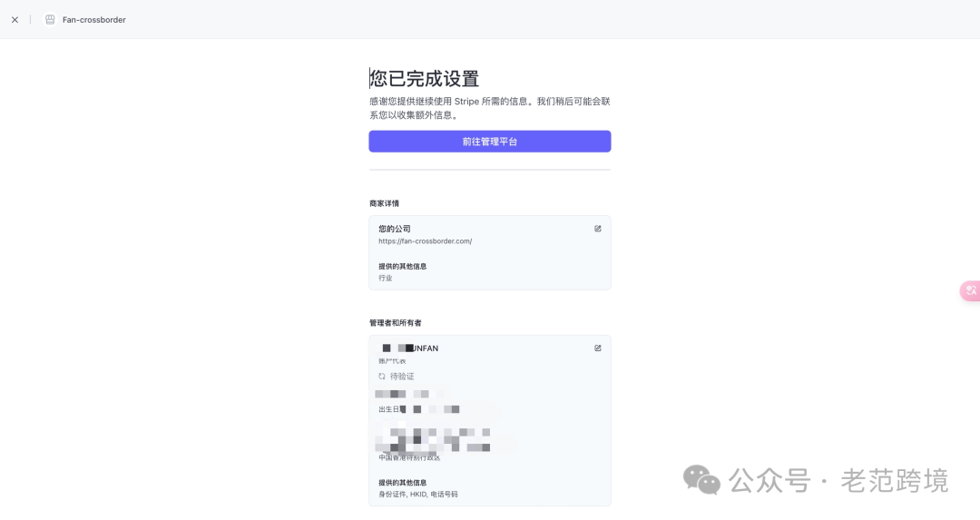Click 身份证件, HKID, 电话号码 text
Viewport: 980px width, 520px height.
coord(418,495)
